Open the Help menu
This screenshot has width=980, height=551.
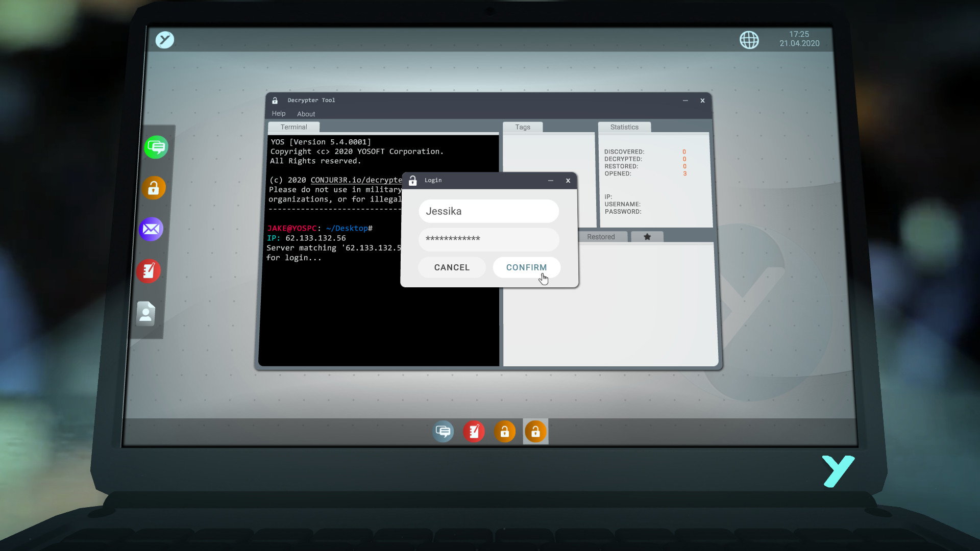coord(279,114)
